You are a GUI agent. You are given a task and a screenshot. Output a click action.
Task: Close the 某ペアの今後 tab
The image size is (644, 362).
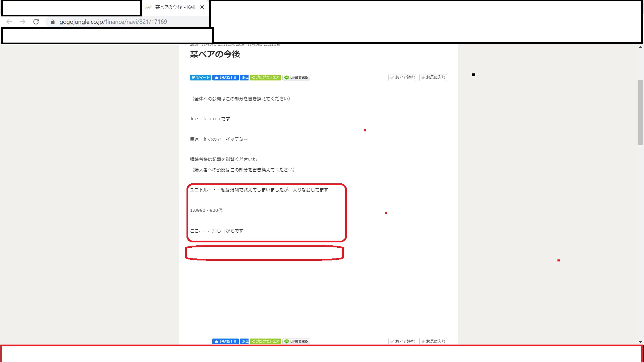click(x=202, y=7)
